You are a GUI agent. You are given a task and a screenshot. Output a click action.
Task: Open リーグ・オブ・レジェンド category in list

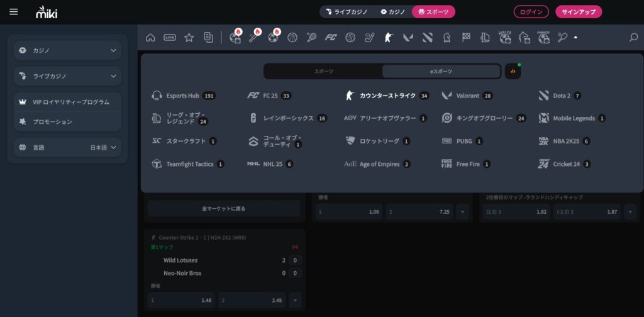tap(179, 118)
